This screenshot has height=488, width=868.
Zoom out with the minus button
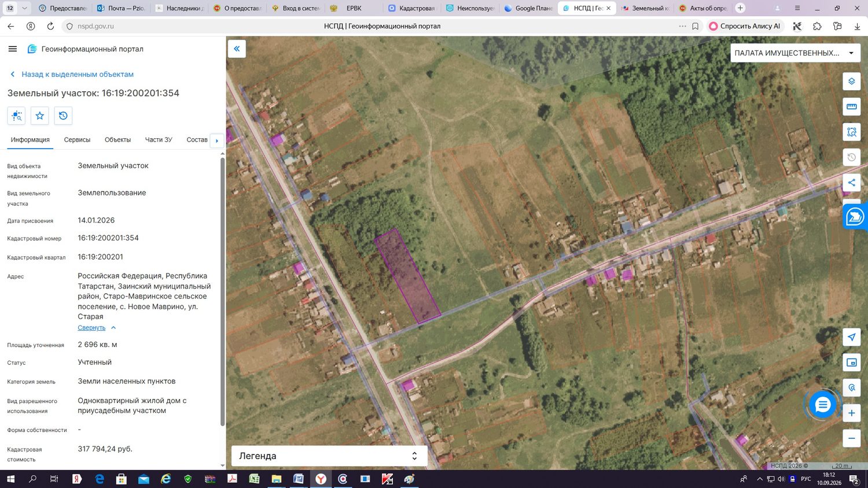click(x=852, y=438)
